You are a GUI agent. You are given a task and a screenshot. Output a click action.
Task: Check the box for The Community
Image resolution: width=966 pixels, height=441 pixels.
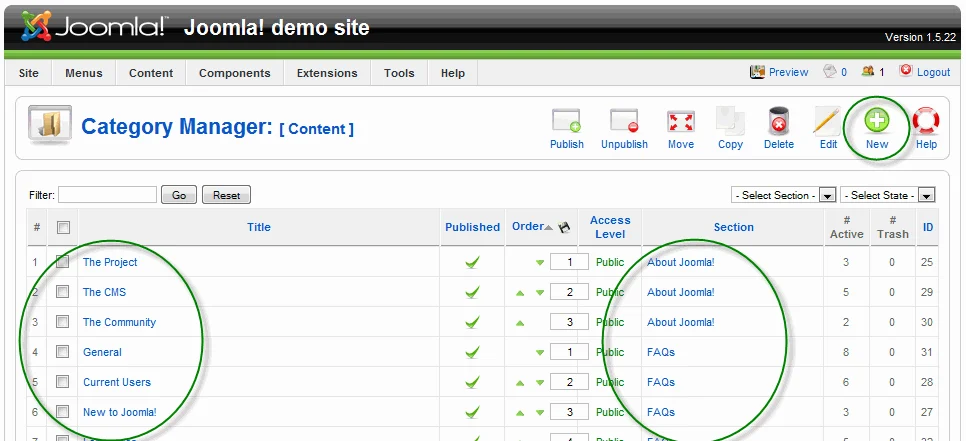pos(62,322)
